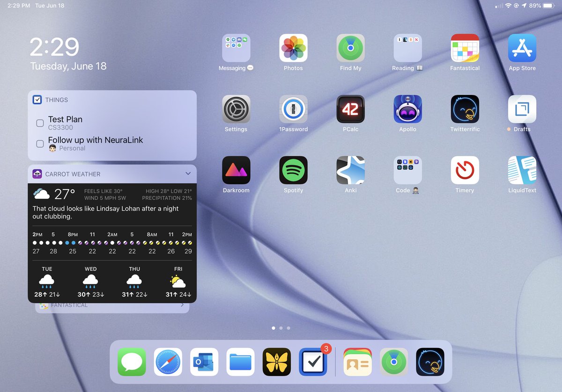This screenshot has height=392, width=562.
Task: Tap the Carrot Weather header icon
Action: pos(37,174)
